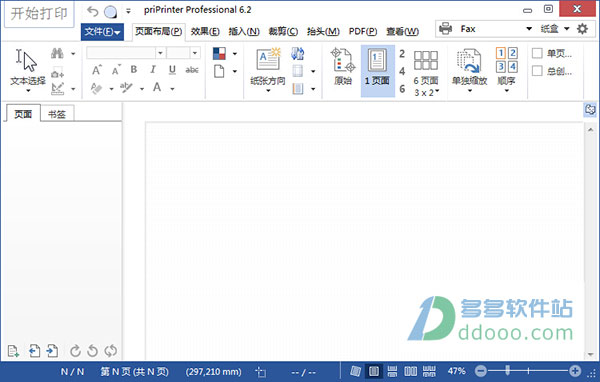
Task: Click the 开始打印 start print button
Action: [x=39, y=14]
